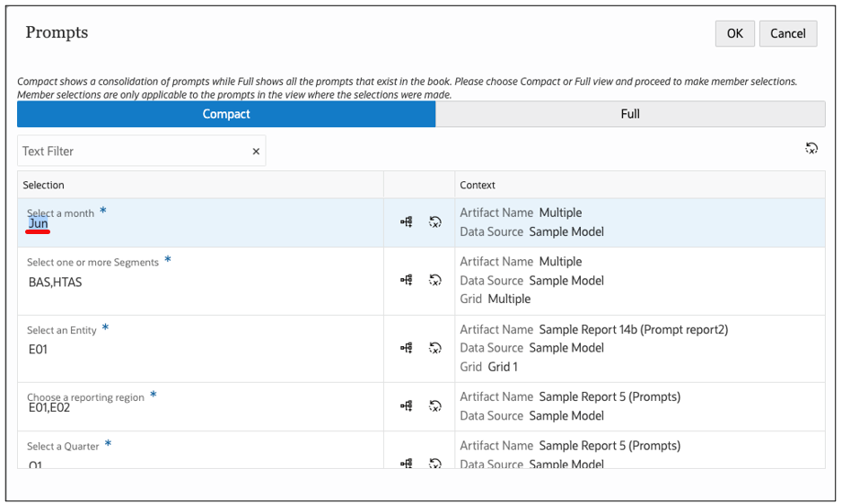Focus the Text Filter input
842x504 pixels.
(133, 152)
